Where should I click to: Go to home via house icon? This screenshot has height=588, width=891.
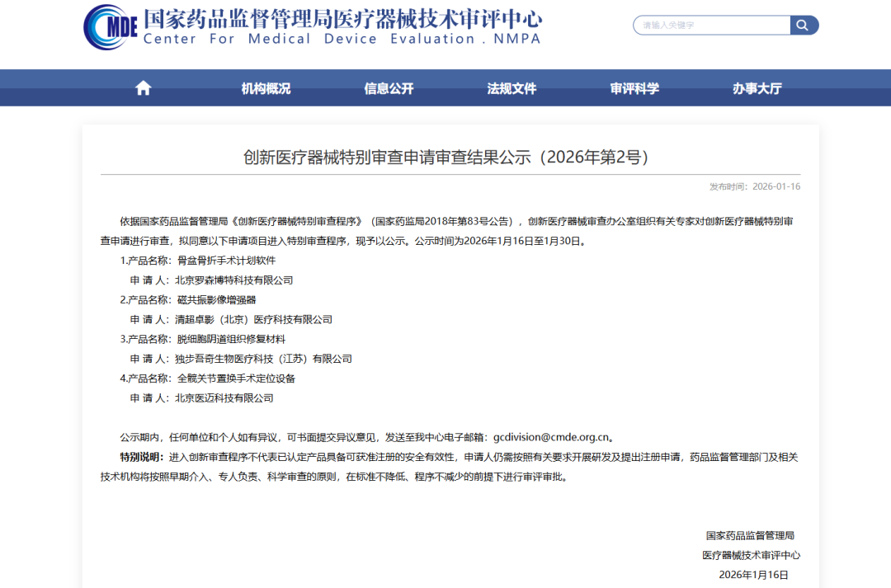(x=144, y=88)
